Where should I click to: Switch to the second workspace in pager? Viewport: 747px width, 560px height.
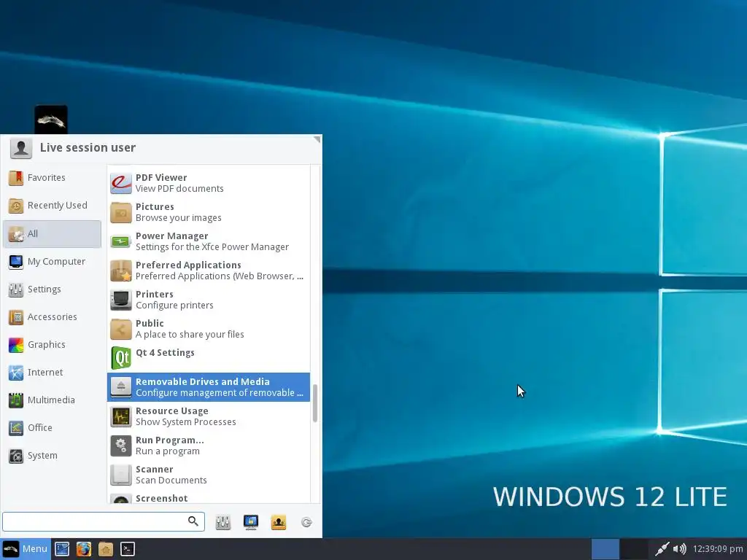634,549
